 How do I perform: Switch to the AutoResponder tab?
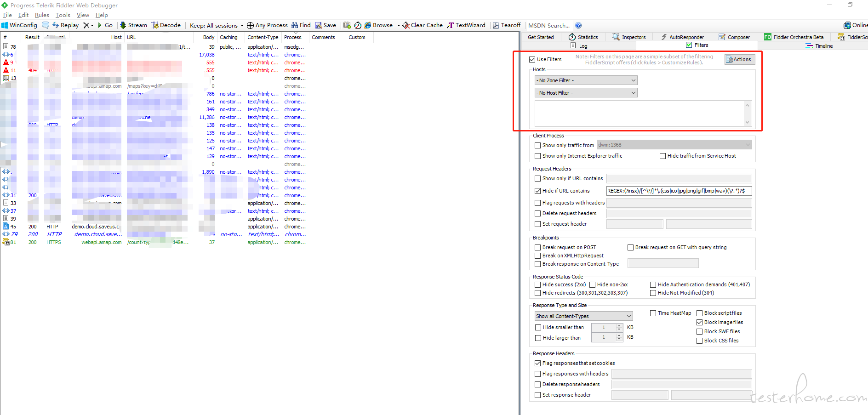point(682,37)
